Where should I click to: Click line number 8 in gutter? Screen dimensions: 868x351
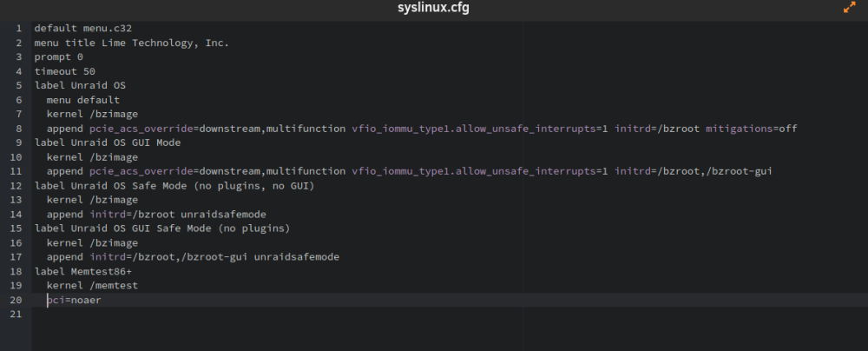click(x=19, y=129)
